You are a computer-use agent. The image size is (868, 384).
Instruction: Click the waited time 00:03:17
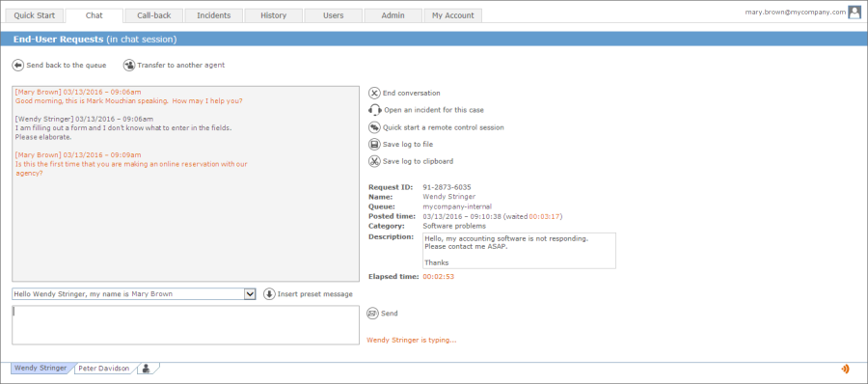coord(544,217)
